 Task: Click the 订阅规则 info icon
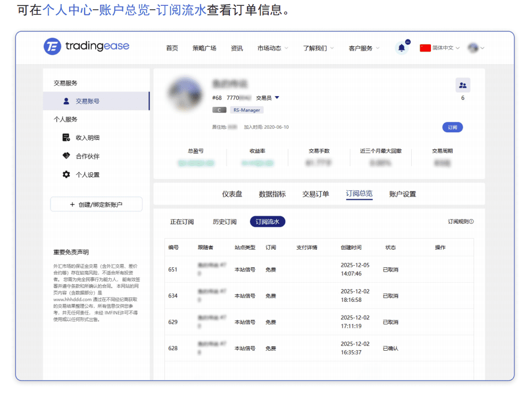(471, 222)
